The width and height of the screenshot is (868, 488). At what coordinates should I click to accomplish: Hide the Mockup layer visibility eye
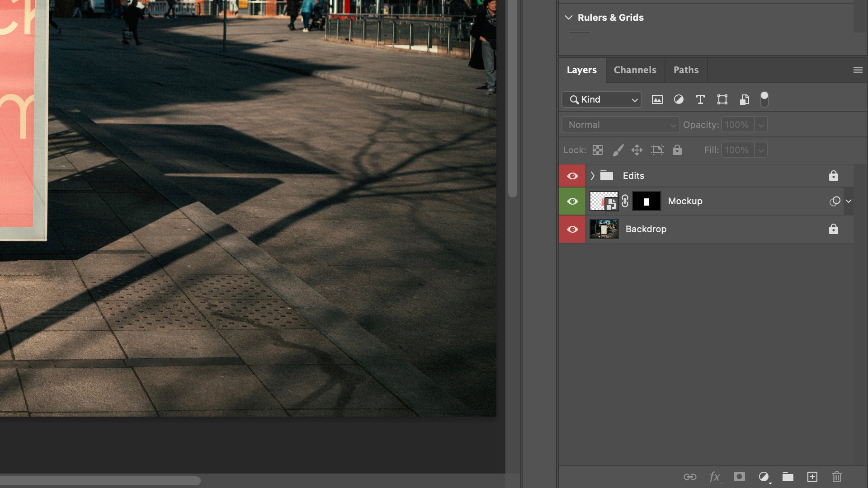tap(572, 201)
